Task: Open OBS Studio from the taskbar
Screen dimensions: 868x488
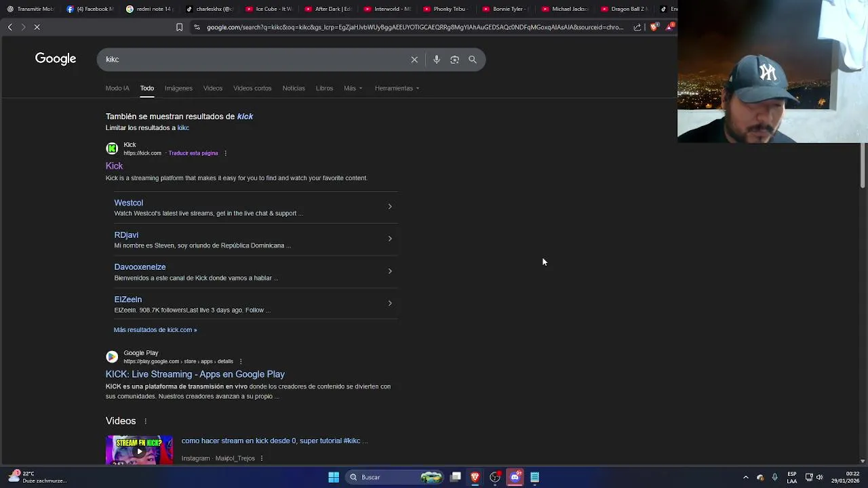Action: pos(495,477)
